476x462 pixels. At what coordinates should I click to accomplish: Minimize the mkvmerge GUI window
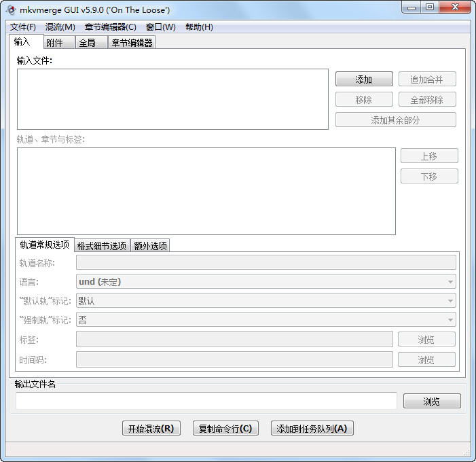click(411, 7)
